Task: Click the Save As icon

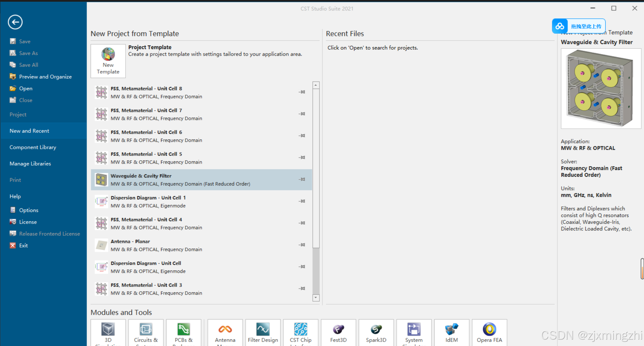Action: 13,53
